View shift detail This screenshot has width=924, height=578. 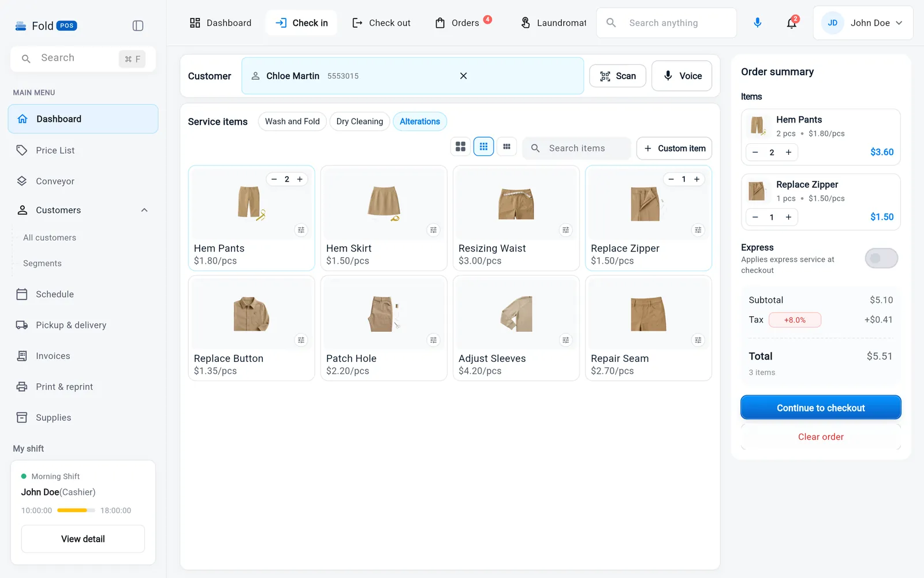click(x=83, y=539)
